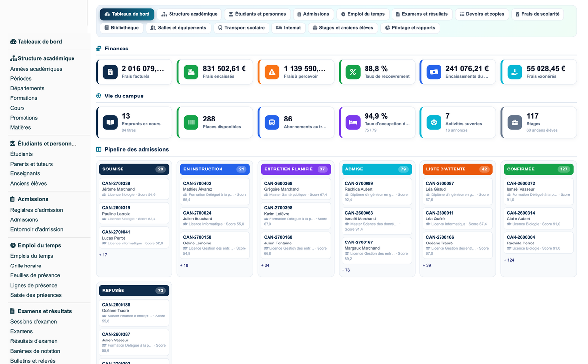Click the briefcase icon for Stages
The image size is (588, 364).
tap(515, 122)
